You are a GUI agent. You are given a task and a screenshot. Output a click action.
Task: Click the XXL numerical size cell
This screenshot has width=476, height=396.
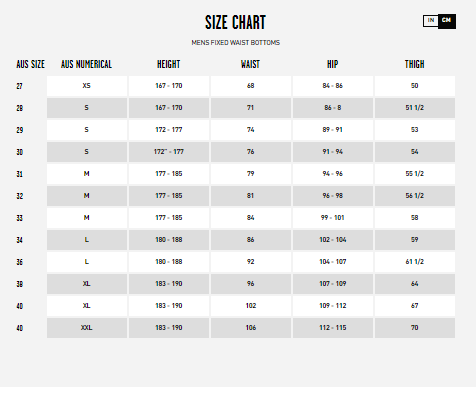tap(87, 328)
